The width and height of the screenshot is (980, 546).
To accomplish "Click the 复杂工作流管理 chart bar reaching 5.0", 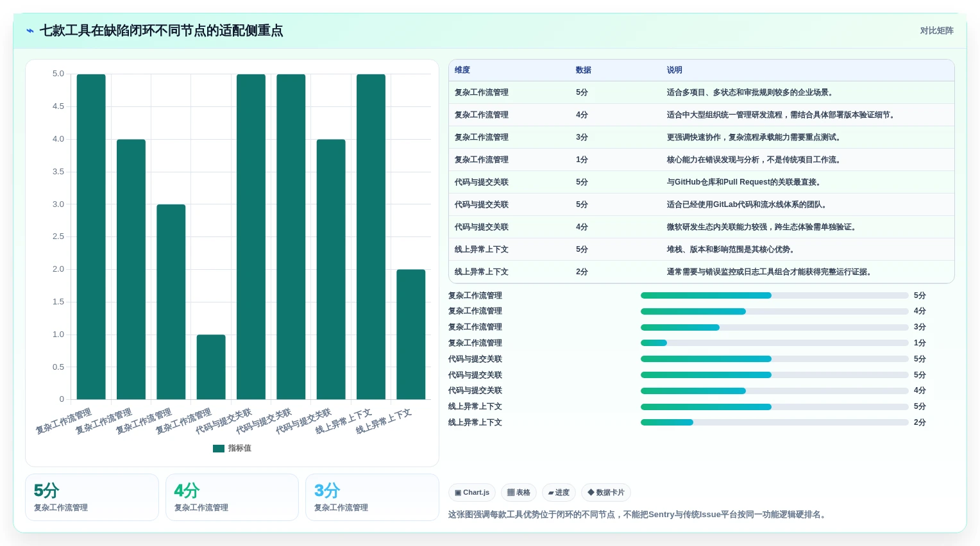I will coord(91,237).
